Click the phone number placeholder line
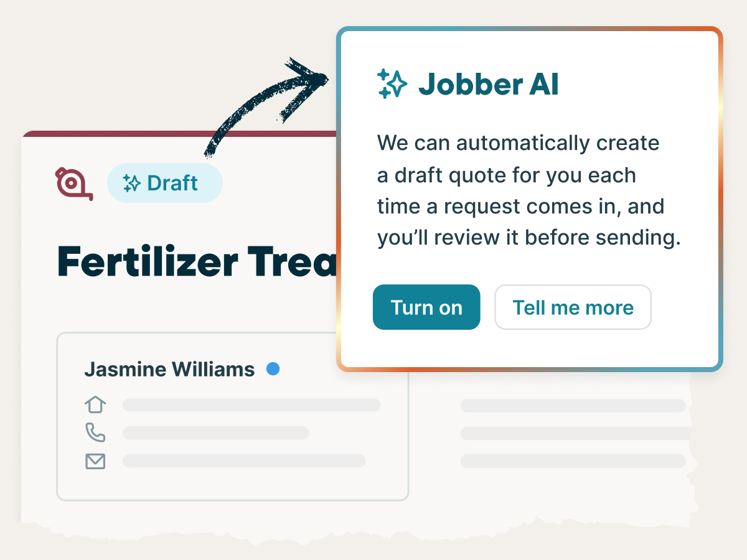 coord(215,433)
